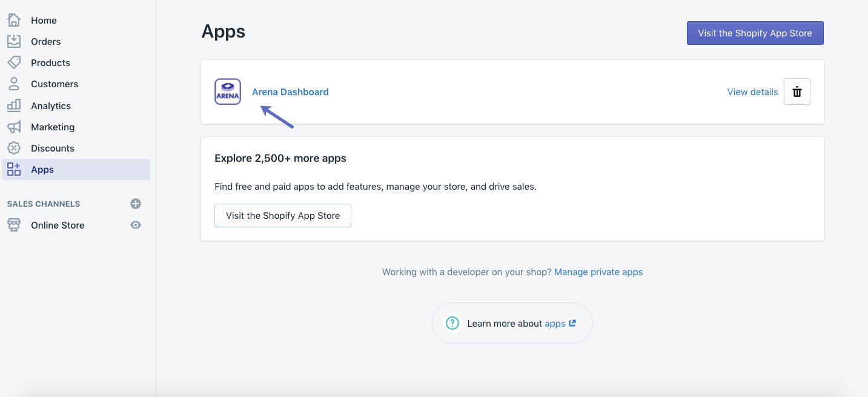Image resolution: width=868 pixels, height=397 pixels.
Task: Click the Home icon in the sidebar
Action: [x=13, y=19]
